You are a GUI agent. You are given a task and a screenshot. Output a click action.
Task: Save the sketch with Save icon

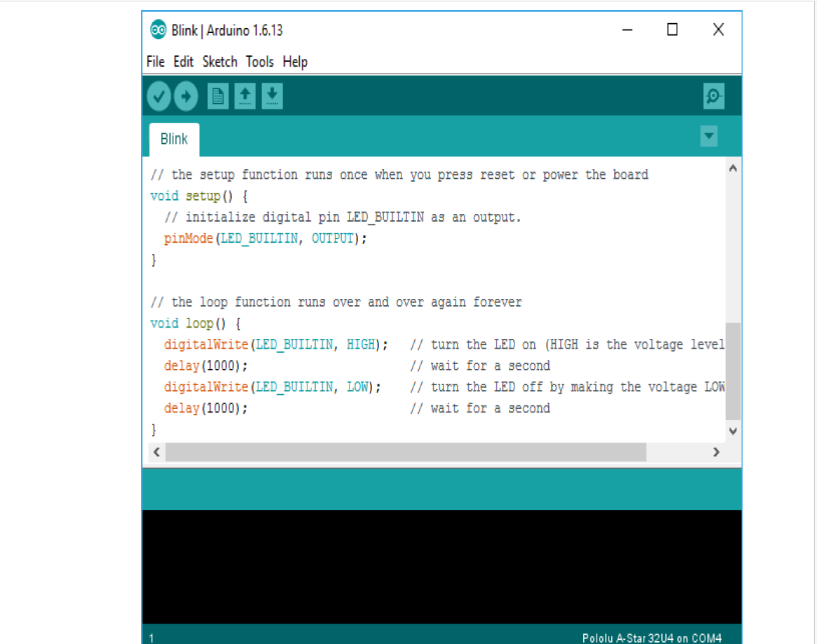(272, 96)
